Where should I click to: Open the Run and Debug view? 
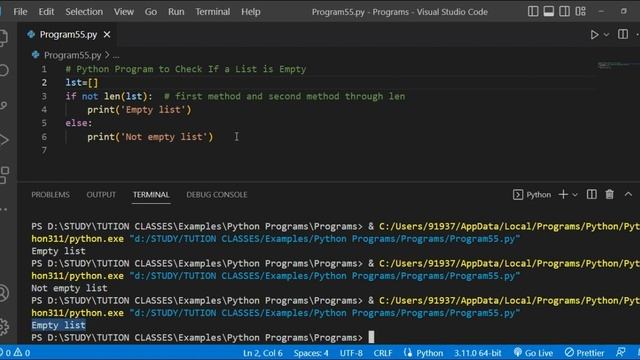4,140
